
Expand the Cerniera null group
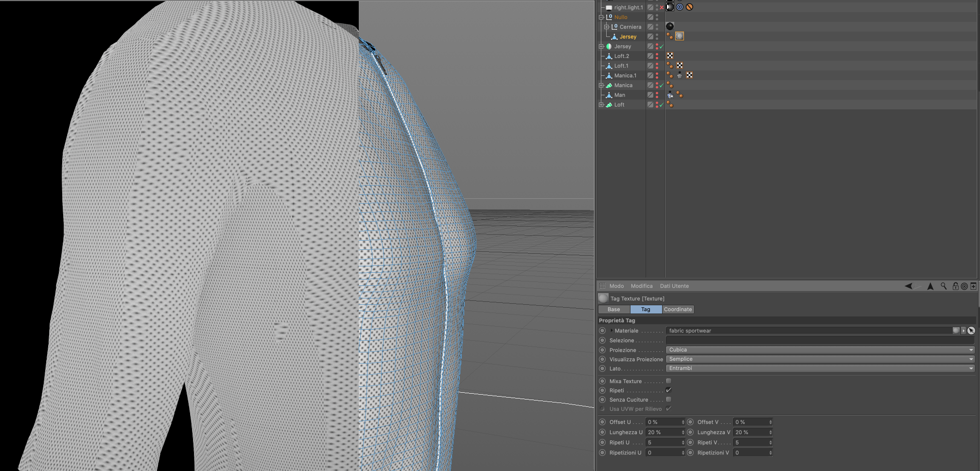pyautogui.click(x=606, y=27)
